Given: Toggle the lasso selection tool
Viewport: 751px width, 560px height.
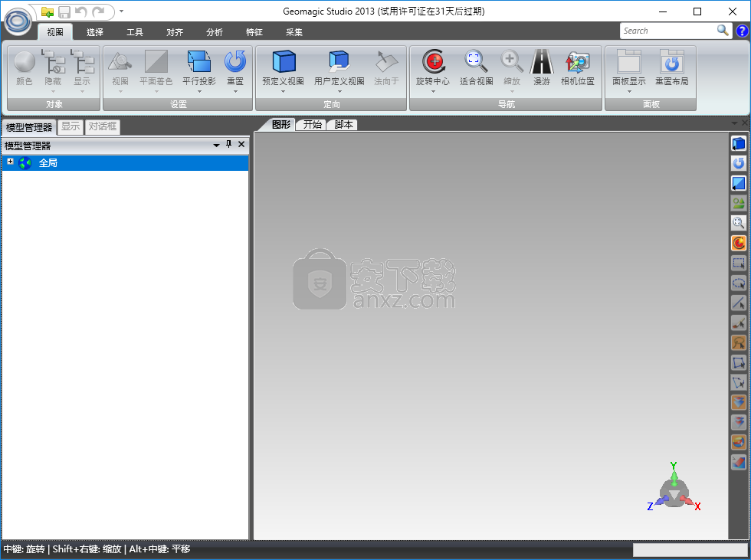Looking at the screenshot, I should tap(739, 342).
